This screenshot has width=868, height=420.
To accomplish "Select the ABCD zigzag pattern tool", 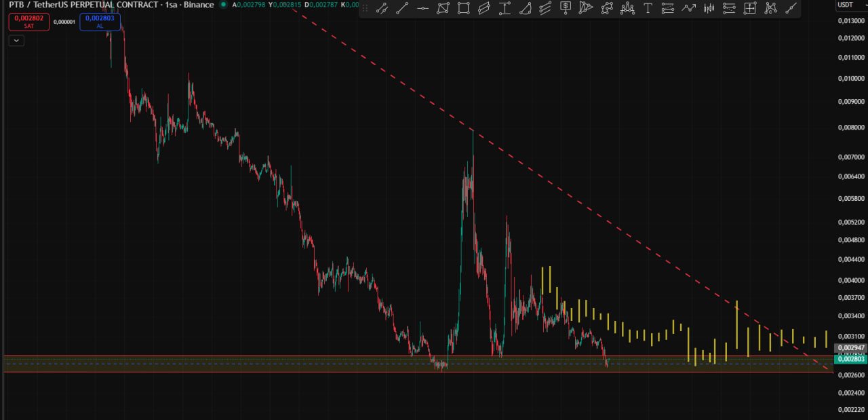I will 770,8.
